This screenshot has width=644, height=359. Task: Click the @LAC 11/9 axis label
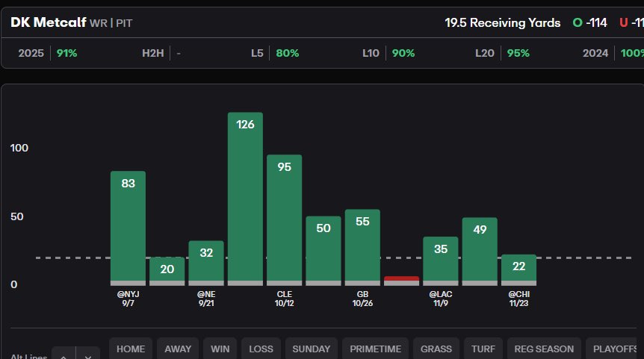pyautogui.click(x=441, y=299)
